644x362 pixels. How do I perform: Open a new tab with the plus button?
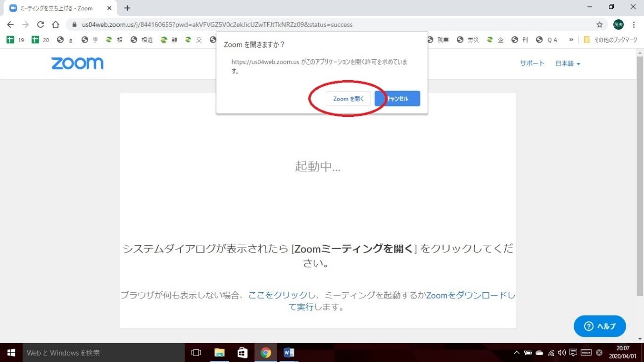point(127,8)
